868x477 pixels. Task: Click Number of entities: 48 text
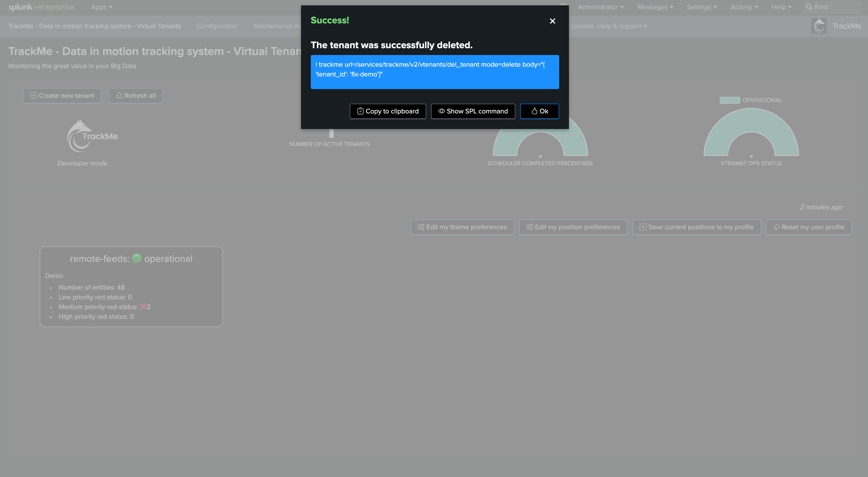click(x=92, y=287)
